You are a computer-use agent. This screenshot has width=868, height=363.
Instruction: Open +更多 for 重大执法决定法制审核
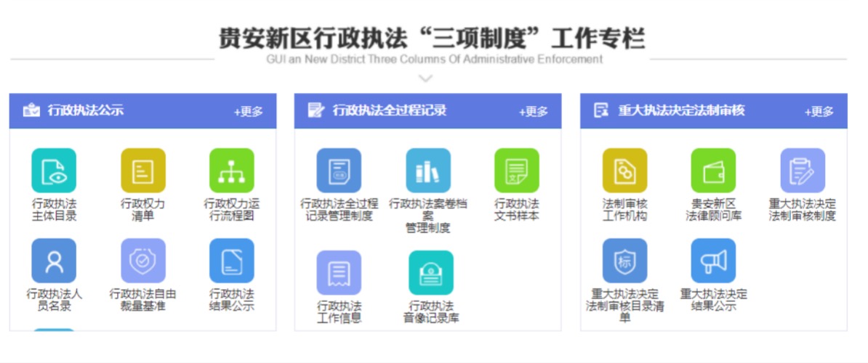tap(819, 112)
